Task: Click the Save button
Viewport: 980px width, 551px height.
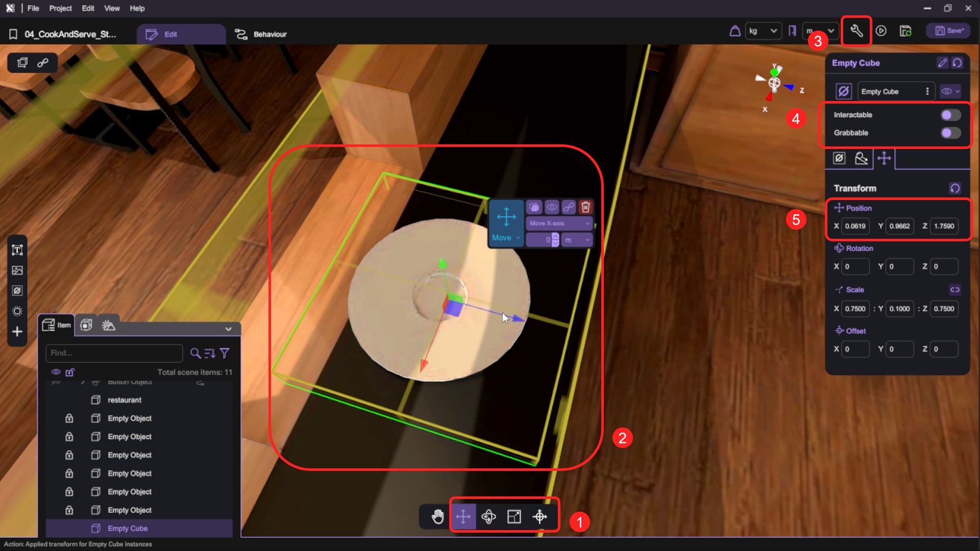Action: click(x=949, y=31)
